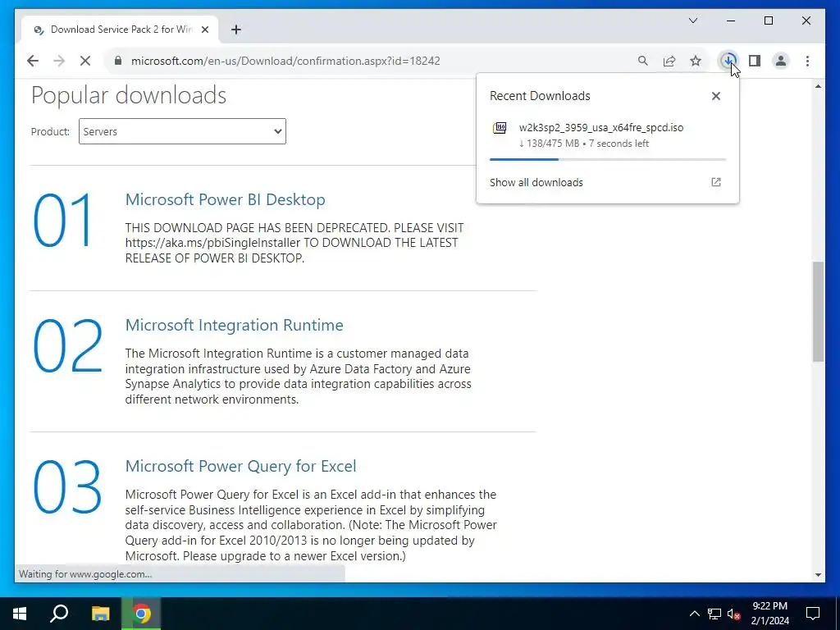The image size is (840, 630).
Task: Open the network status tray icon
Action: tap(714, 614)
